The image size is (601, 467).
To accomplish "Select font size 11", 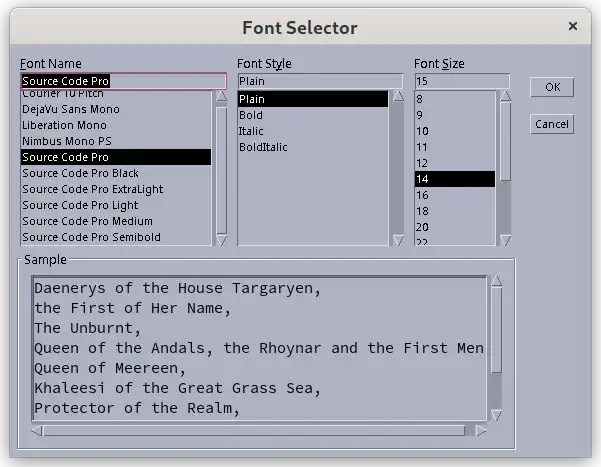I will [455, 147].
